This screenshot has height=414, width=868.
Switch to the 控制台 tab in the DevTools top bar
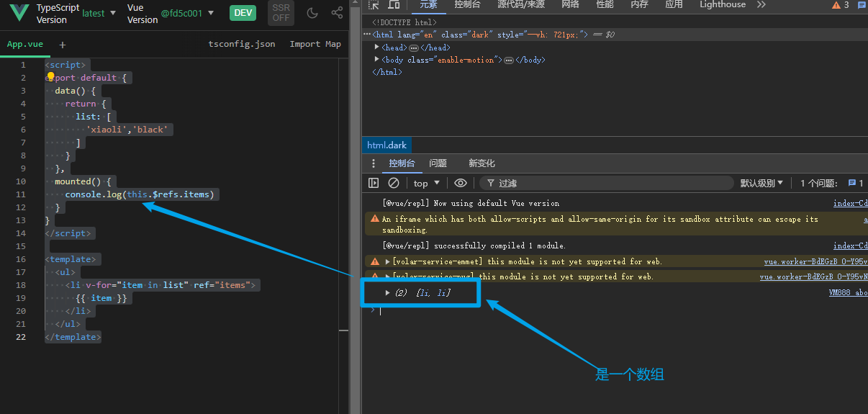468,4
